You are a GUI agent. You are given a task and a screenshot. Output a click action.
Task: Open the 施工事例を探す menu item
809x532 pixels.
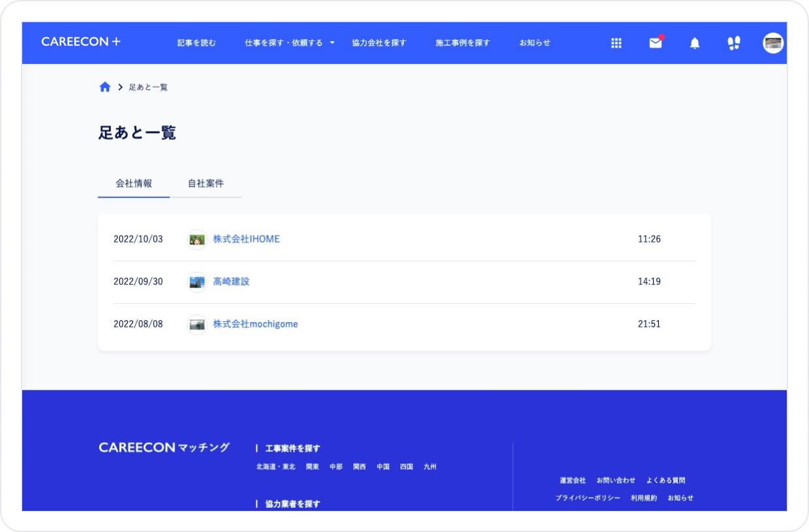(x=462, y=43)
